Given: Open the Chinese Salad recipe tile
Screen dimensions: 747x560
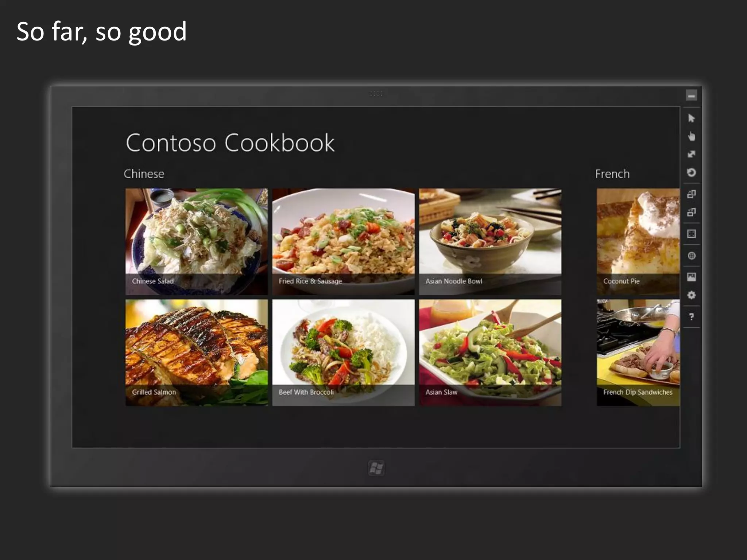Looking at the screenshot, I should [x=197, y=241].
